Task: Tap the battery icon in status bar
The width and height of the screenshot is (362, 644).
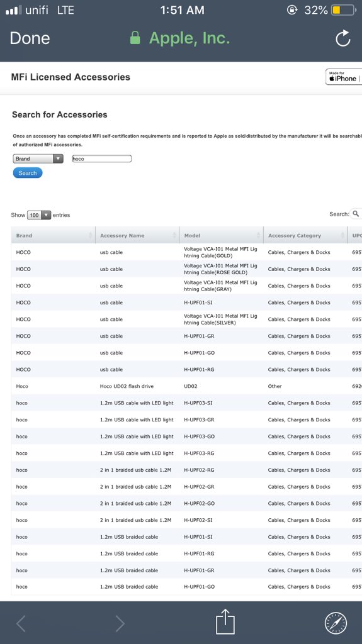Action: click(x=343, y=10)
